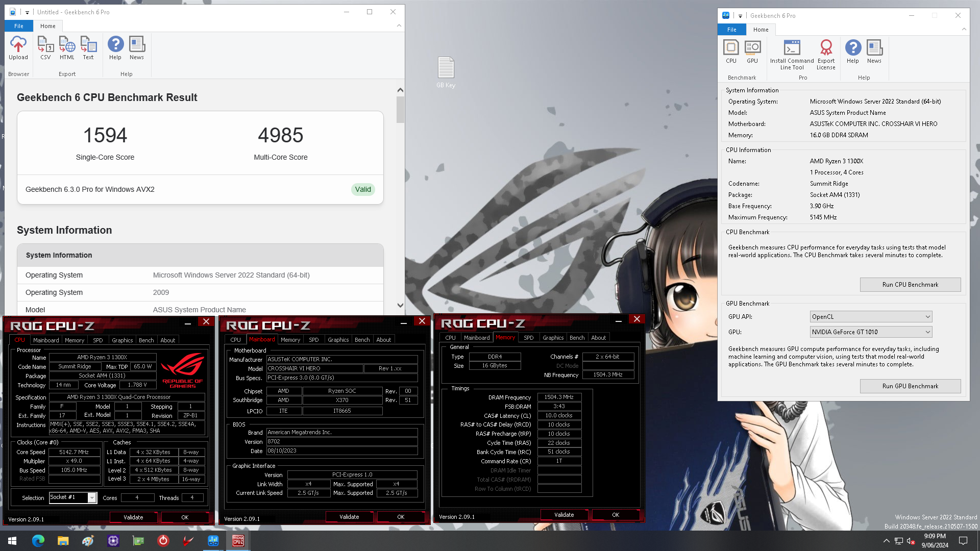Switch to Mainboard tab in left CPU-Z window
The height and width of the screenshot is (551, 980).
point(46,340)
